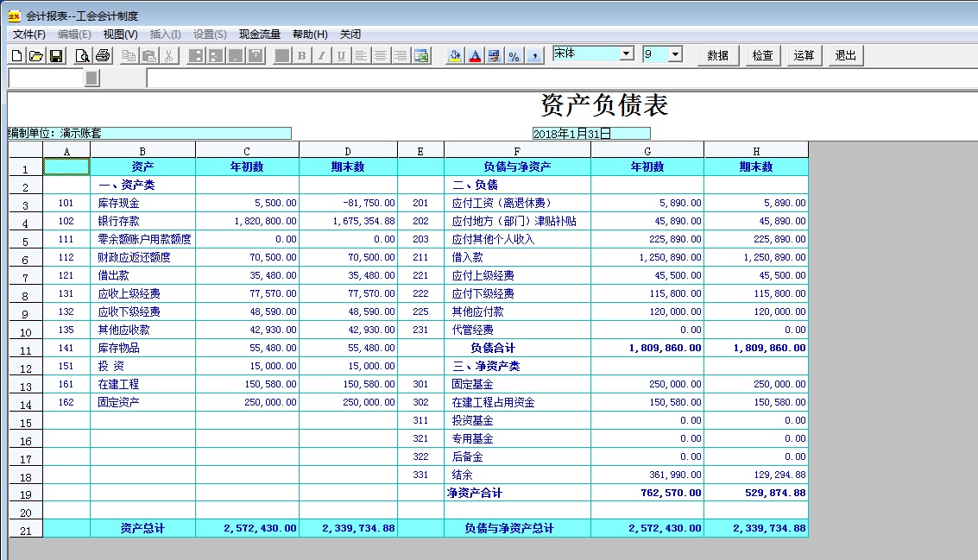Click the 资产负债表 title

pyautogui.click(x=603, y=104)
